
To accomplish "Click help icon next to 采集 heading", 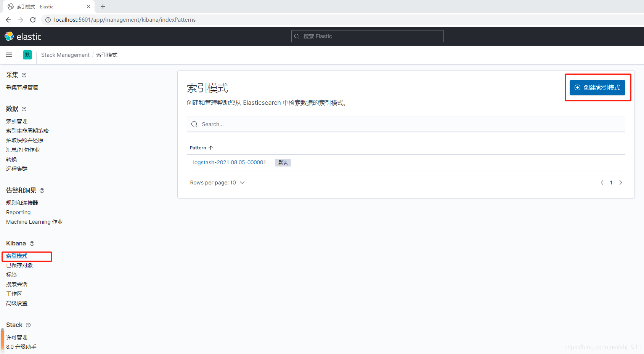I will click(x=24, y=75).
